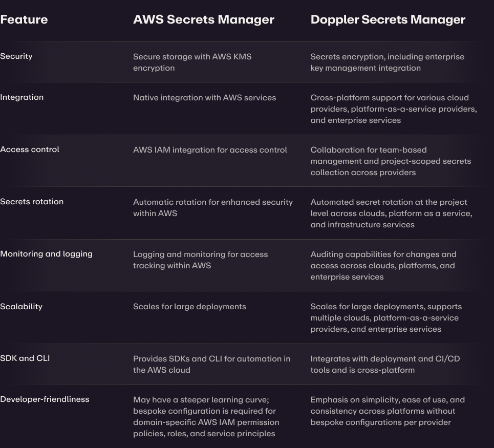The image size is (494, 448).
Task: Click the 'AWS Secrets Manager' column header
Action: pos(204,19)
